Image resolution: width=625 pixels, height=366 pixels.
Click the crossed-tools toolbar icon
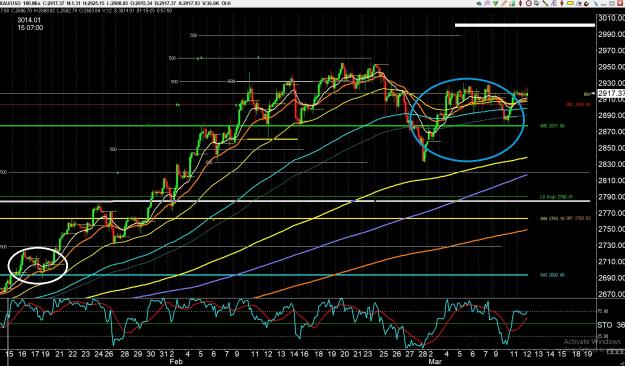596,3
